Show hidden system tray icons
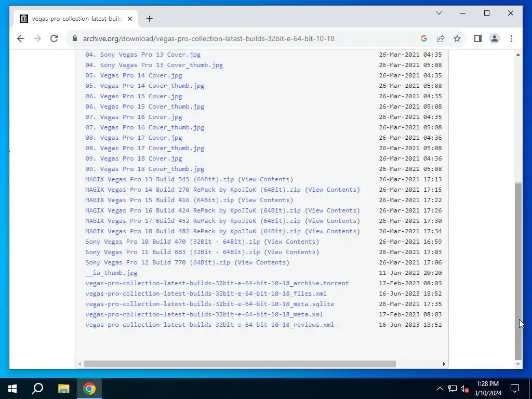532x399 pixels. point(440,389)
